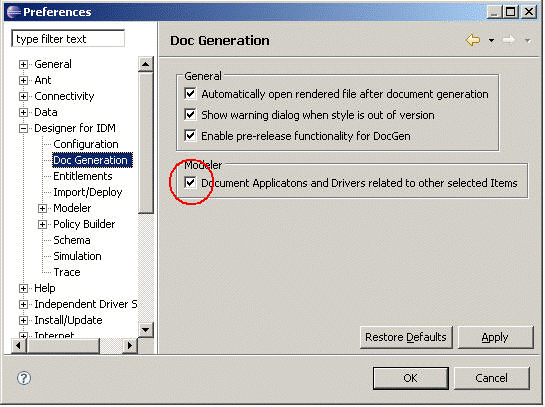Click the yellow back navigation arrow

[473, 40]
